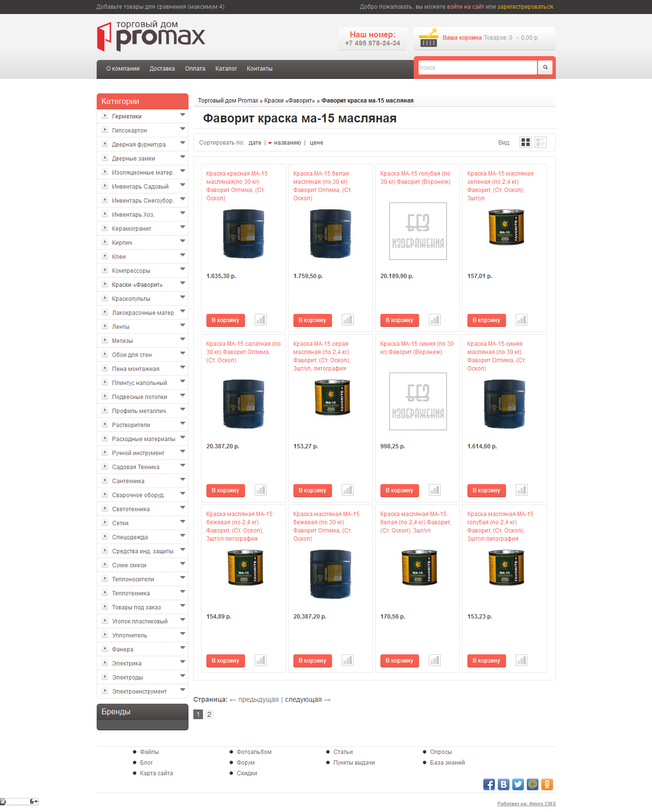Expand Керамогранит category arrow
The height and width of the screenshot is (812, 652).
(x=183, y=227)
